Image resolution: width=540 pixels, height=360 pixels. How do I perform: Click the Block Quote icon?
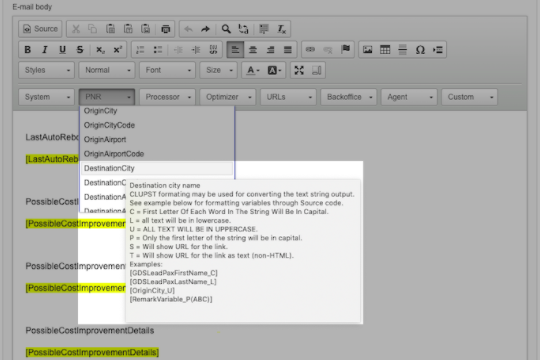213,50
